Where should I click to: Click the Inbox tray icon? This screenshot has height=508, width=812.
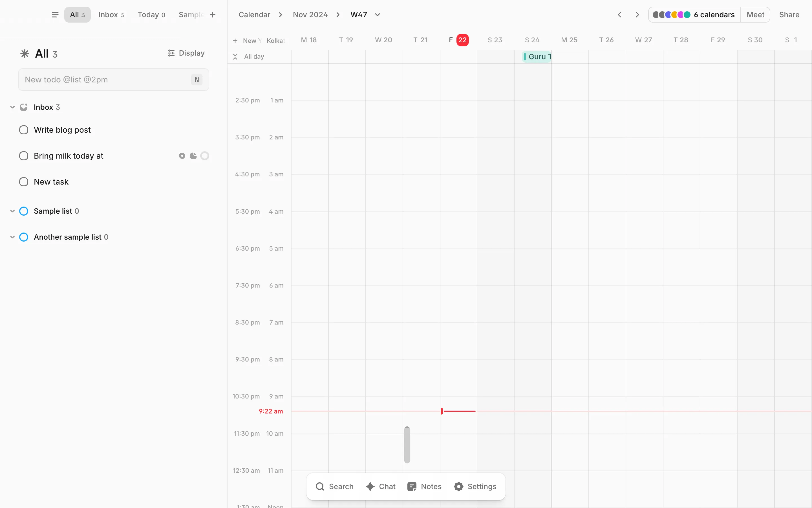[24, 107]
